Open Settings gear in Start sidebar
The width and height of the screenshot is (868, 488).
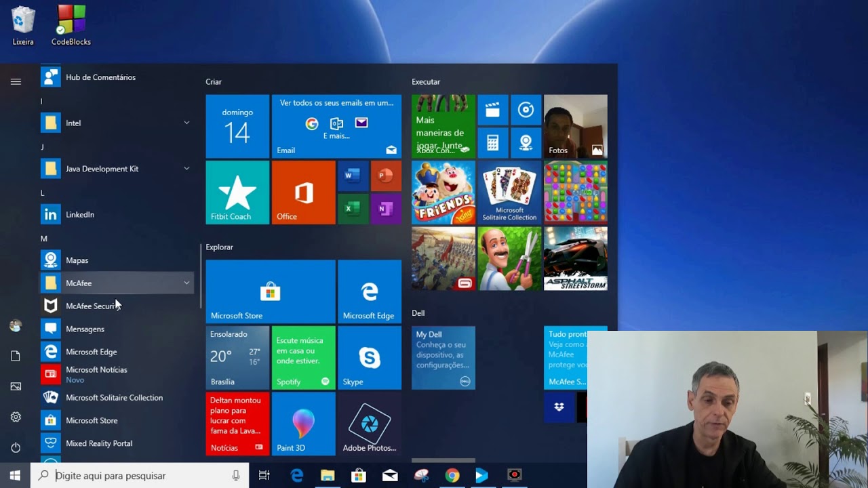16,417
